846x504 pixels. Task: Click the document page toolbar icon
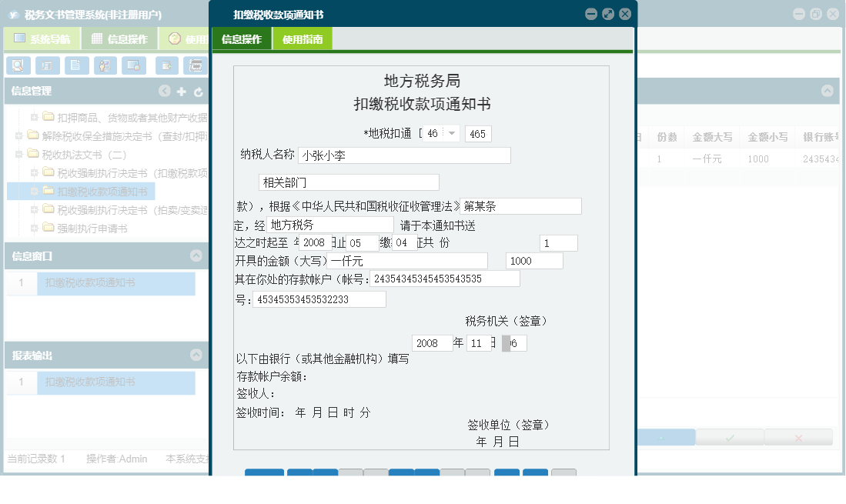point(76,65)
